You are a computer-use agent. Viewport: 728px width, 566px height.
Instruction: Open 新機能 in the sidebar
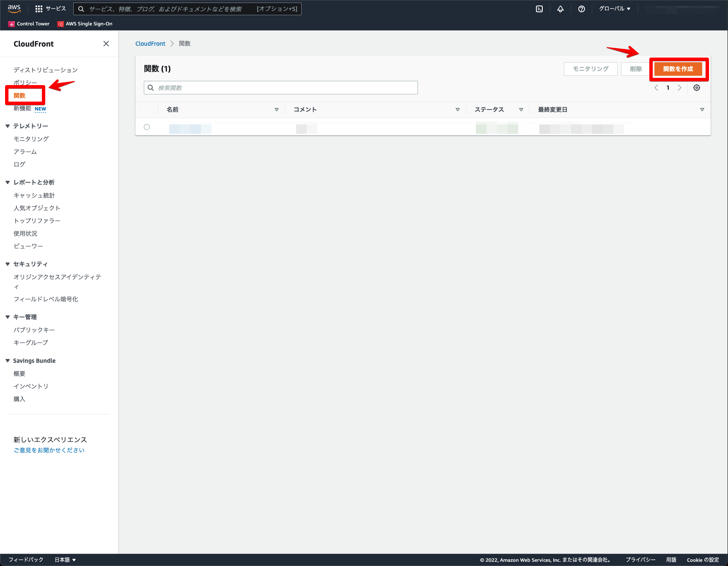(22, 108)
